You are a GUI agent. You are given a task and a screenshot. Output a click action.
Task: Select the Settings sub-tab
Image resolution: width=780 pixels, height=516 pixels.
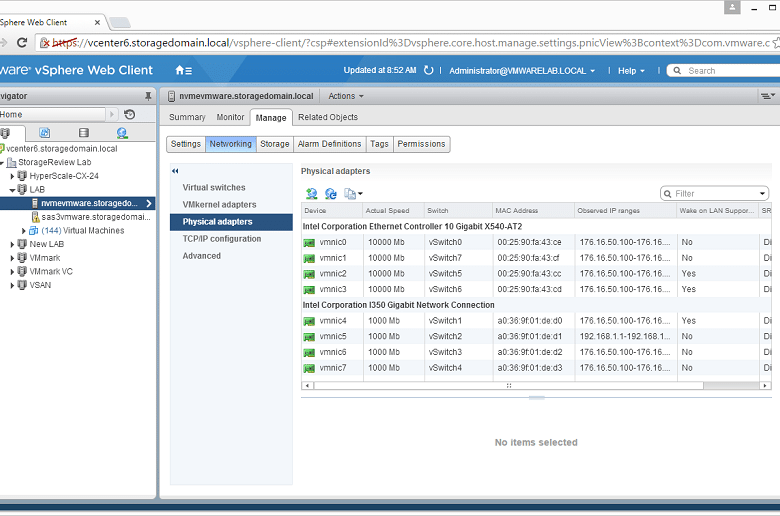tap(186, 144)
